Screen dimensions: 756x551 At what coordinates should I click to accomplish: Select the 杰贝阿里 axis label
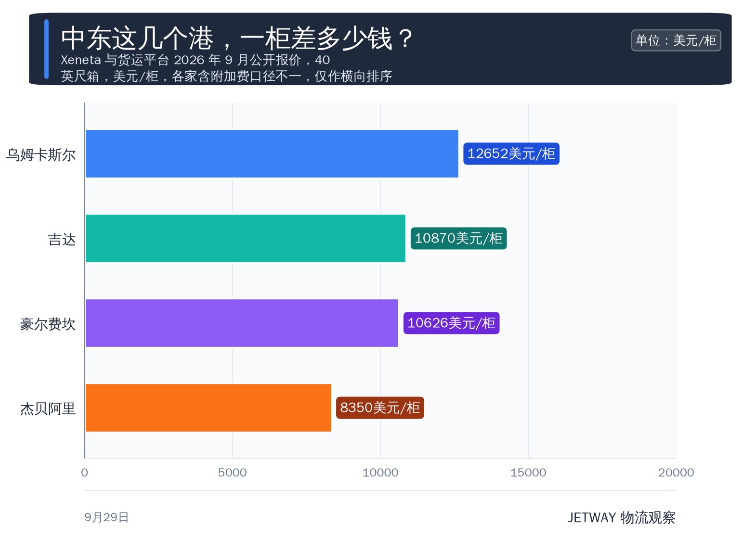(x=48, y=409)
